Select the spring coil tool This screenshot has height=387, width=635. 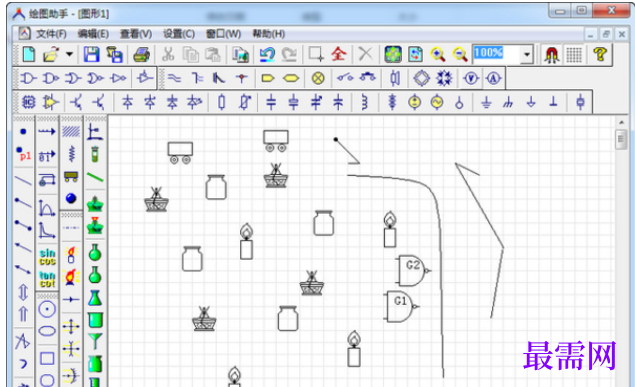click(x=71, y=154)
